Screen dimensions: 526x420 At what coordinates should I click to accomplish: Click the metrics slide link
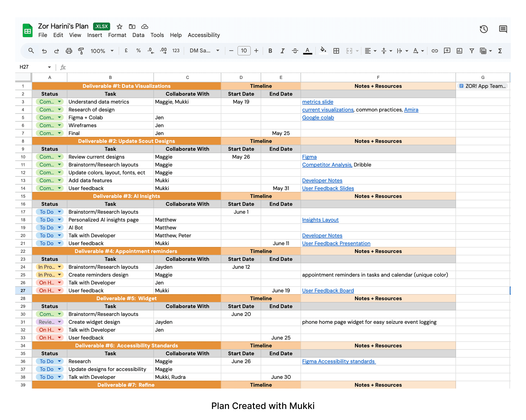317,102
